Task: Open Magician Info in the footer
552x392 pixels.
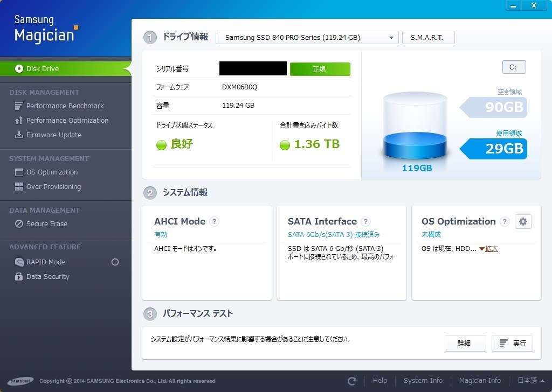Action: point(480,380)
